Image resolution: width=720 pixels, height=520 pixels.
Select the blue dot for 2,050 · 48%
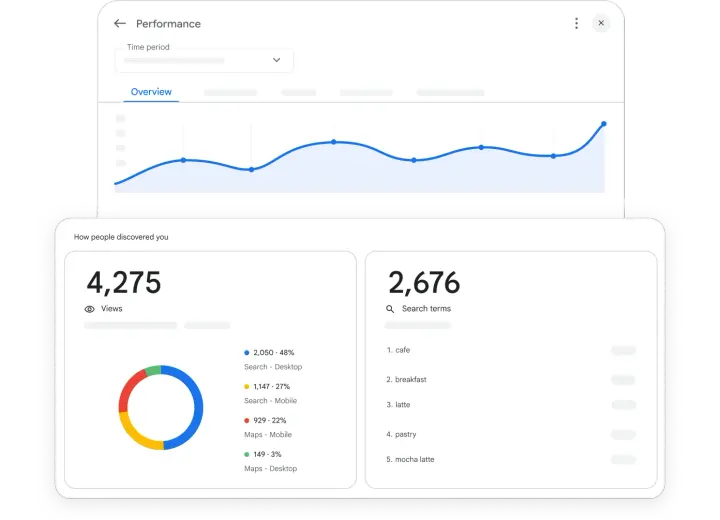tap(247, 353)
